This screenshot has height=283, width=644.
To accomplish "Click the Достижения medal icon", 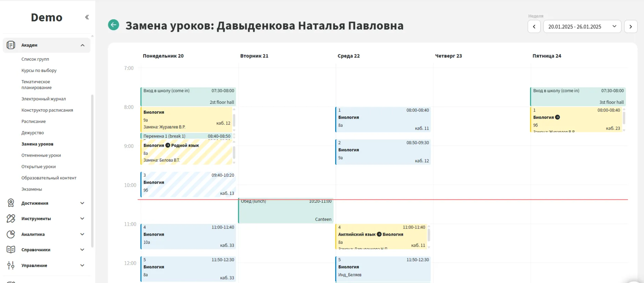I will (11, 203).
